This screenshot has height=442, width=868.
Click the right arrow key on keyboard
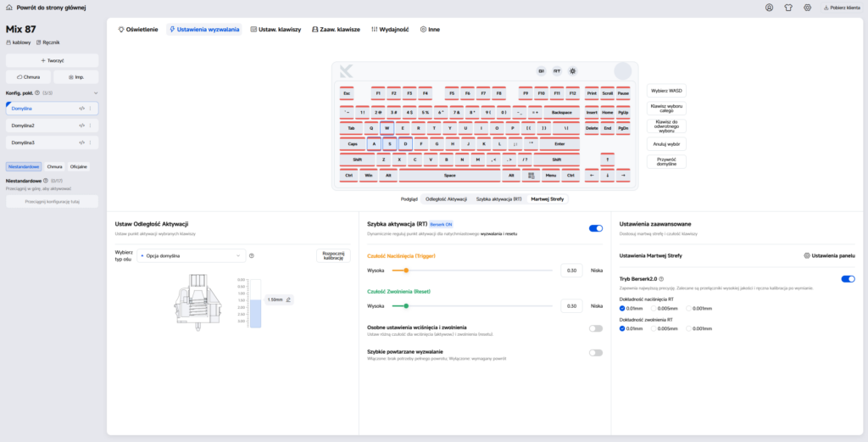tap(623, 175)
